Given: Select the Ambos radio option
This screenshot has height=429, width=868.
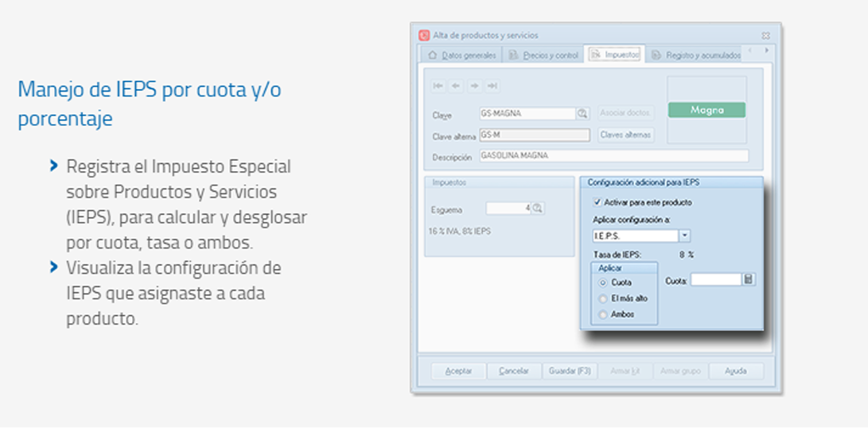Looking at the screenshot, I should coord(602,315).
